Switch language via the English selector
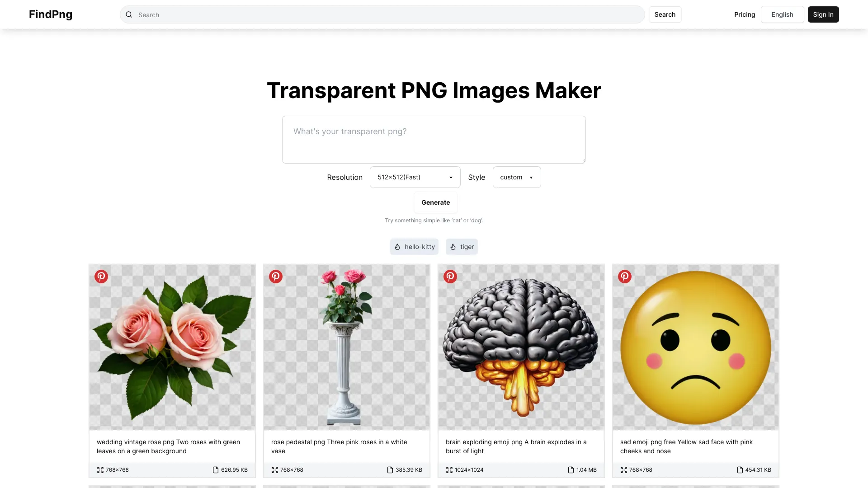 (782, 14)
